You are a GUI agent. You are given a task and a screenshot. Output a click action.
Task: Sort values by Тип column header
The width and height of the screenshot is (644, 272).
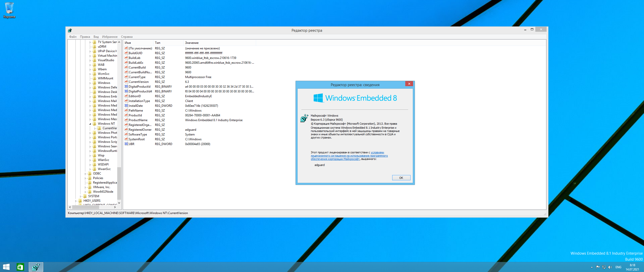pos(168,43)
